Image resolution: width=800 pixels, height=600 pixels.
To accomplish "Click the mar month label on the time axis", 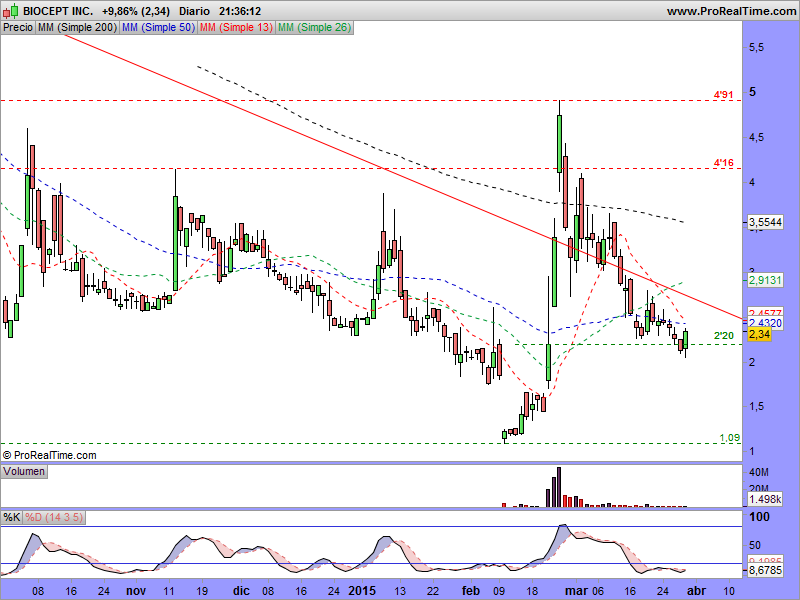I will click(x=577, y=591).
